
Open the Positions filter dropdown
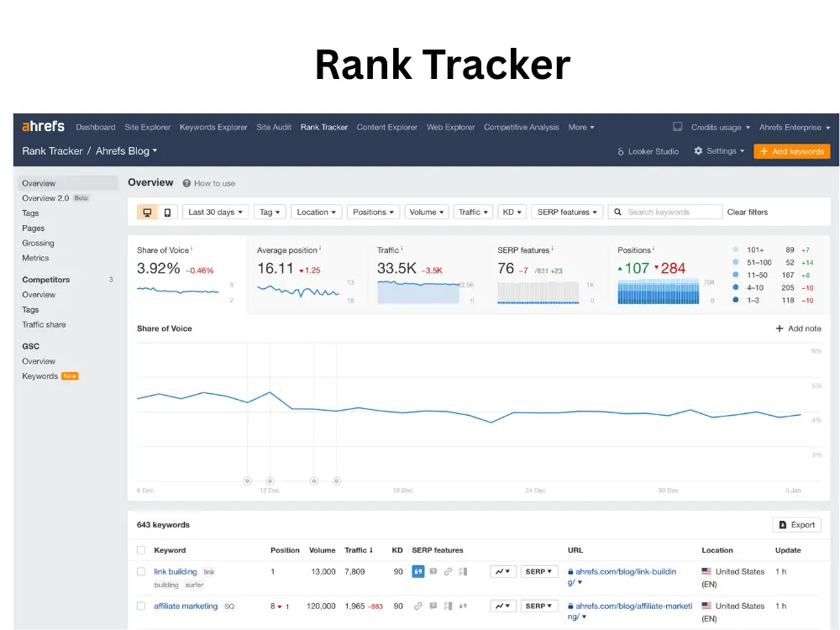pos(374,213)
